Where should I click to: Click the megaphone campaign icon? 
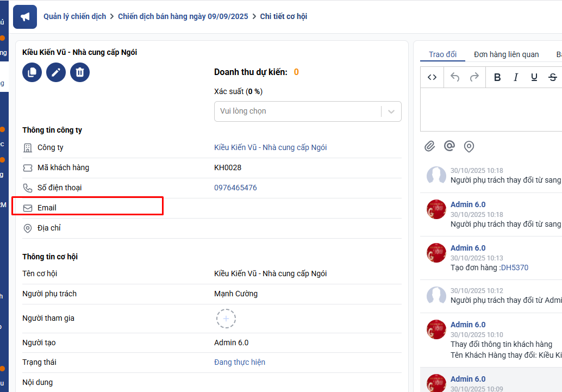click(25, 17)
